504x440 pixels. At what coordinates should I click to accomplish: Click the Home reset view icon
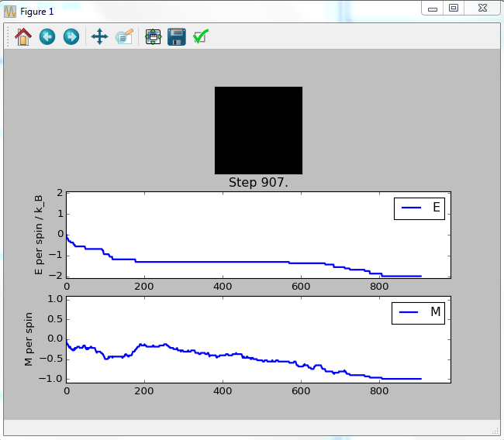tap(23, 36)
